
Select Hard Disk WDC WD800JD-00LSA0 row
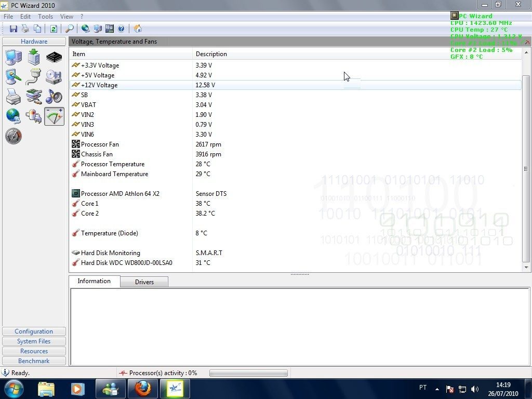pyautogui.click(x=295, y=262)
